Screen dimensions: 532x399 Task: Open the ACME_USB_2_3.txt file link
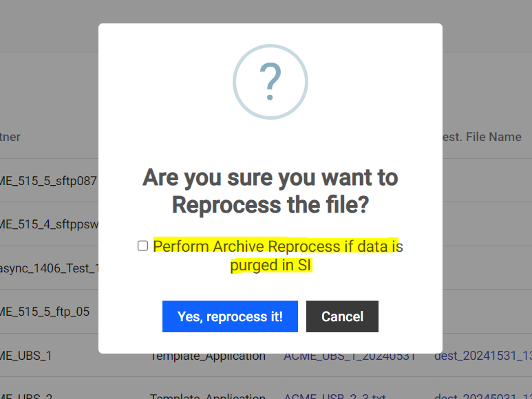(334, 396)
